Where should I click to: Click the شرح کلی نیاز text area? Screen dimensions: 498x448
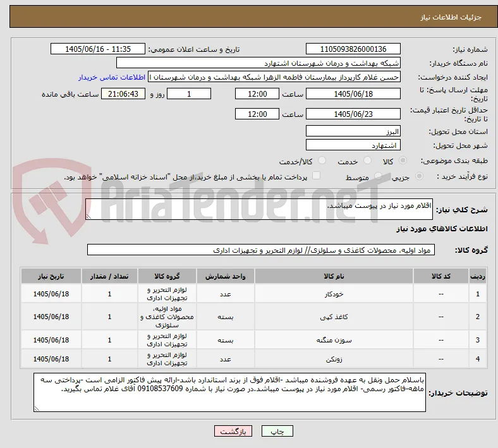pos(259,209)
